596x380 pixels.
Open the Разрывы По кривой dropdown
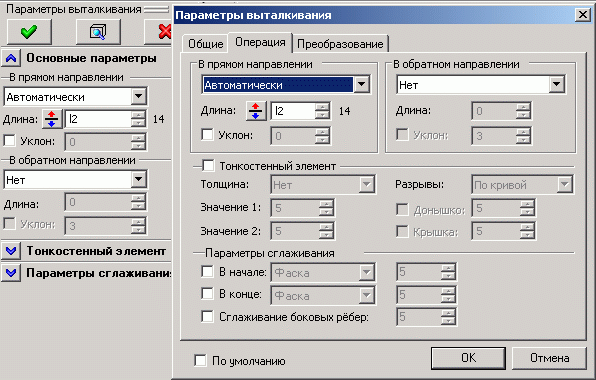[565, 185]
